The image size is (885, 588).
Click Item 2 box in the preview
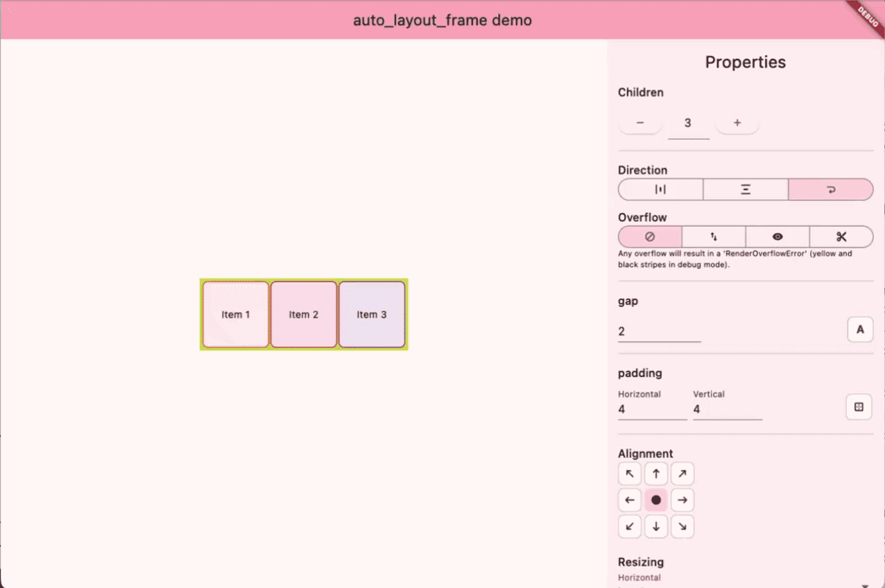pos(304,314)
